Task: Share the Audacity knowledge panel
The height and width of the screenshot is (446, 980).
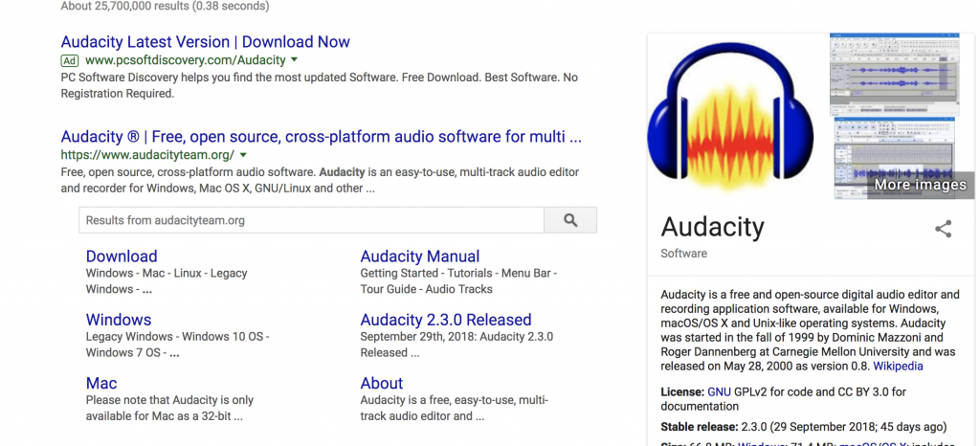Action: (x=943, y=229)
